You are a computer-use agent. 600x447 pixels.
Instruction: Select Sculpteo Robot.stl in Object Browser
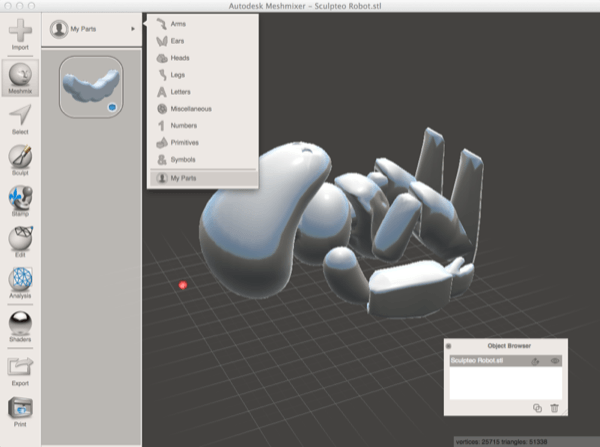click(x=505, y=361)
